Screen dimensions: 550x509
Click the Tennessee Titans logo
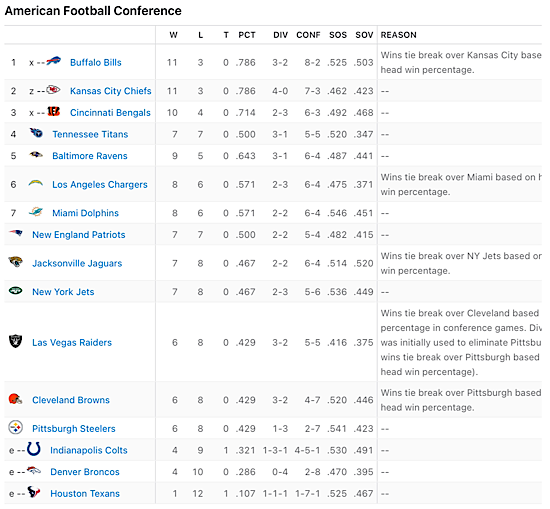(36, 133)
